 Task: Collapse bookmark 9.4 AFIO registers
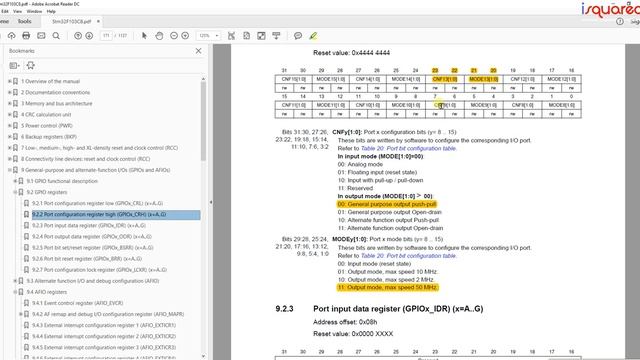click(x=15, y=292)
